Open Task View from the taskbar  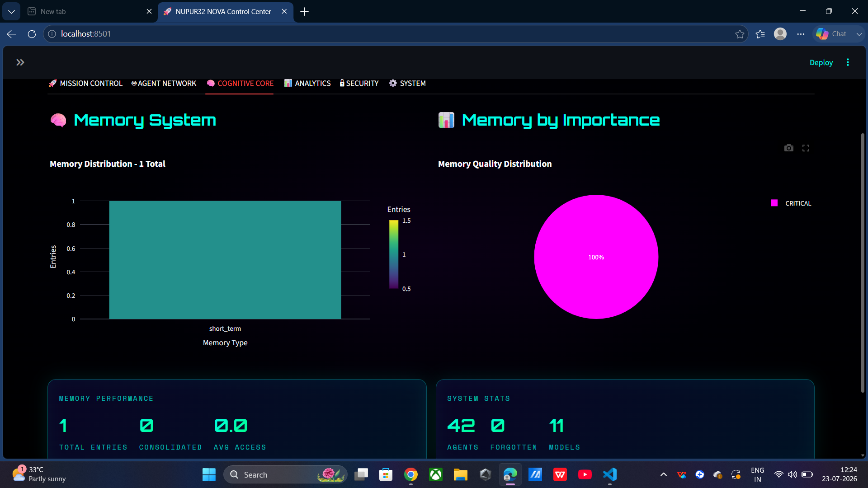(x=361, y=474)
